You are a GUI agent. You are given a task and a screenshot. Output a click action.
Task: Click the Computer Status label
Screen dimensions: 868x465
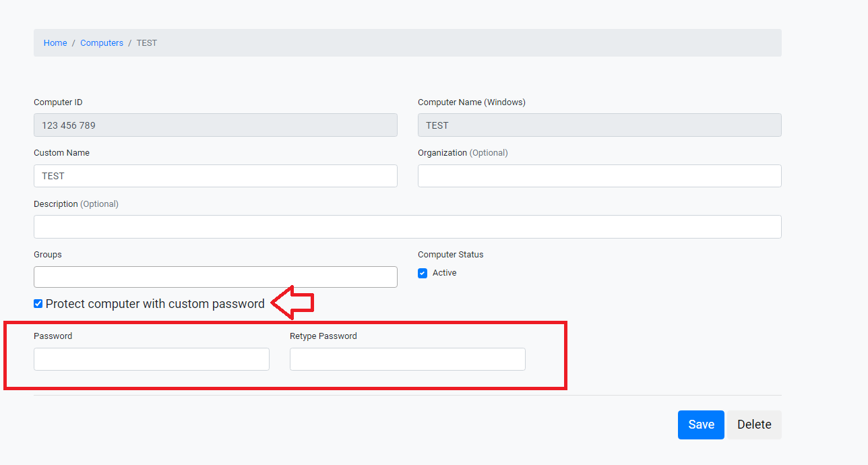click(450, 254)
